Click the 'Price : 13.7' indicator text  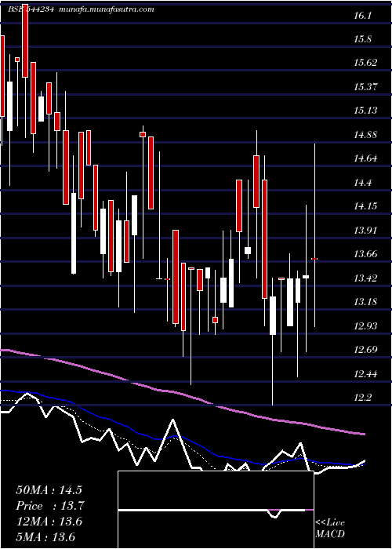(x=49, y=506)
